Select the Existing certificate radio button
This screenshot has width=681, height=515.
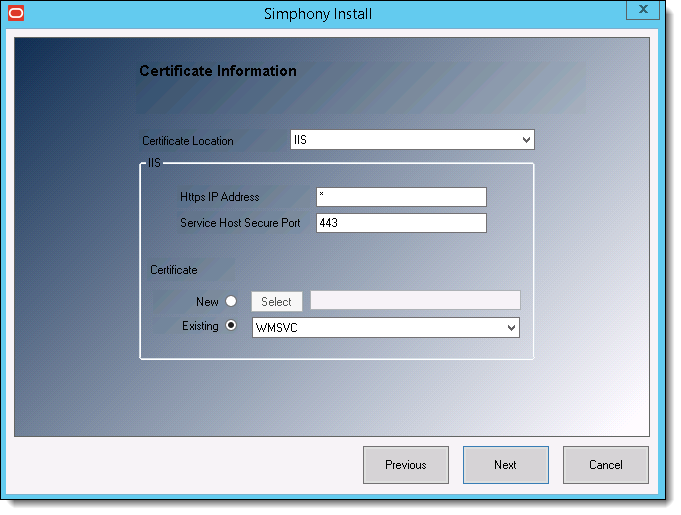[231, 325]
